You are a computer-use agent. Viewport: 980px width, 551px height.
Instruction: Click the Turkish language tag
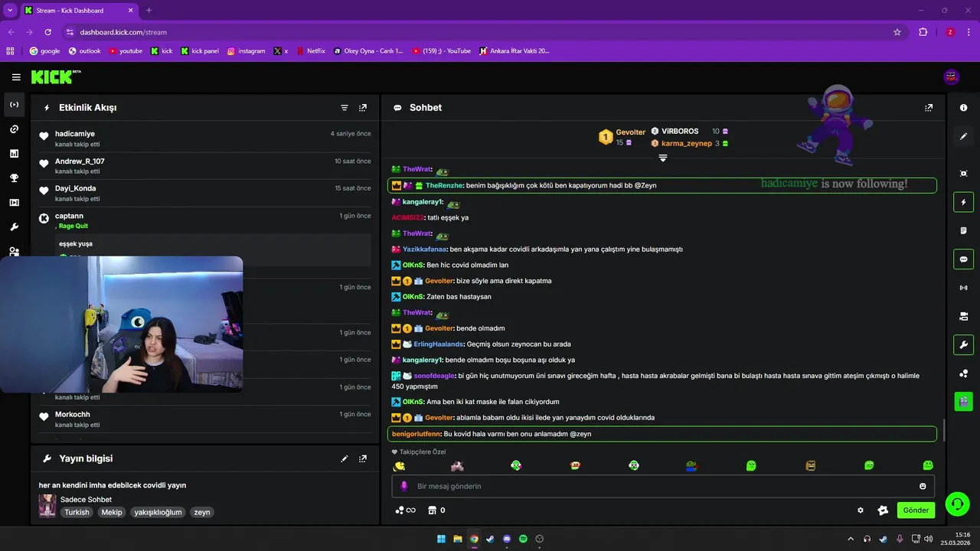pyautogui.click(x=77, y=512)
